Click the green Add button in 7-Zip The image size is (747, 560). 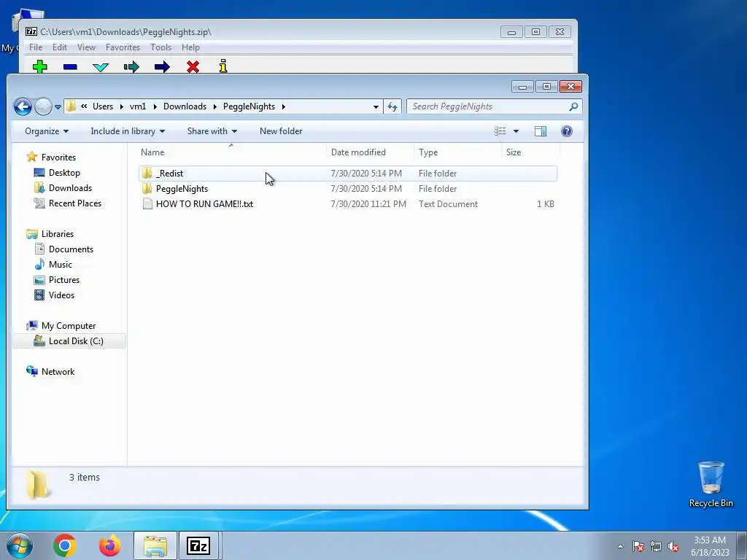tap(40, 66)
